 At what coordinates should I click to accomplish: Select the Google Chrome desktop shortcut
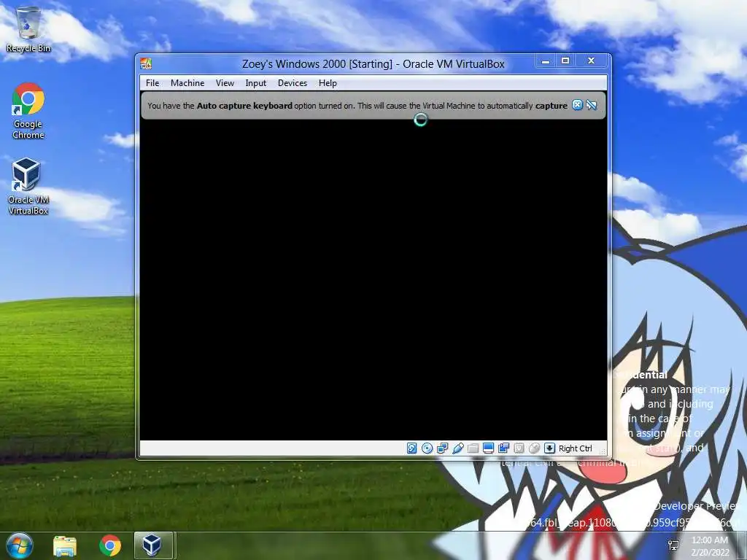coord(28,111)
